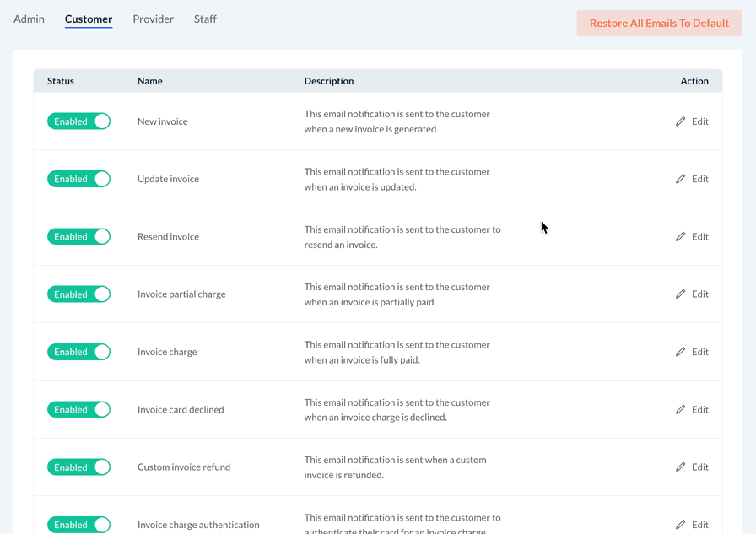Select the Staff tab

click(205, 19)
